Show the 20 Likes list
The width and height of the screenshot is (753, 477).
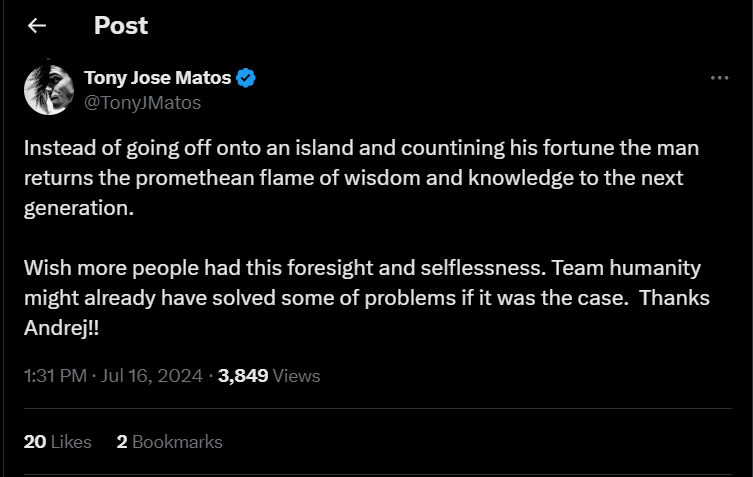point(57,441)
